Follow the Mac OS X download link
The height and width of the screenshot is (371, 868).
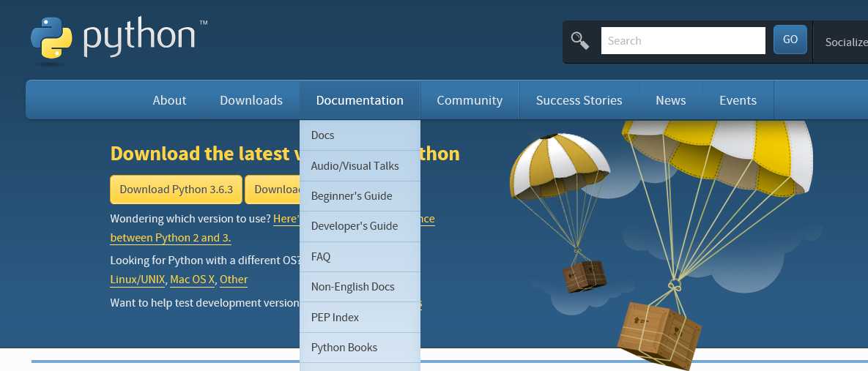tap(192, 280)
